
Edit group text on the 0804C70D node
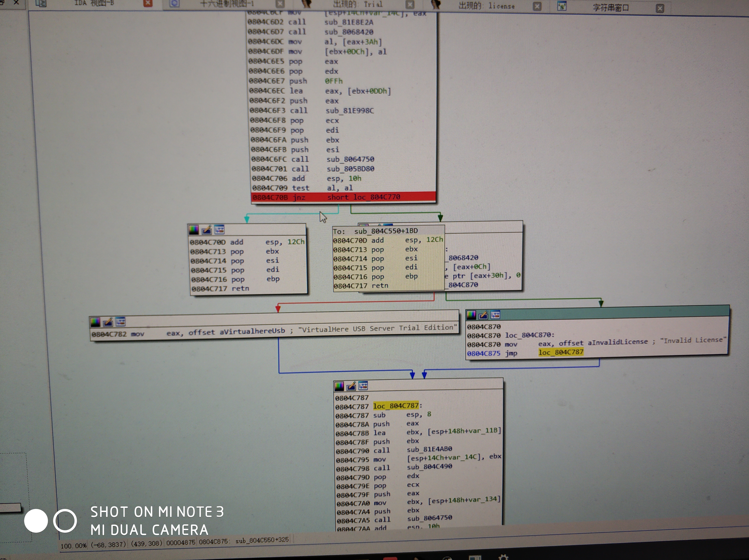click(207, 230)
